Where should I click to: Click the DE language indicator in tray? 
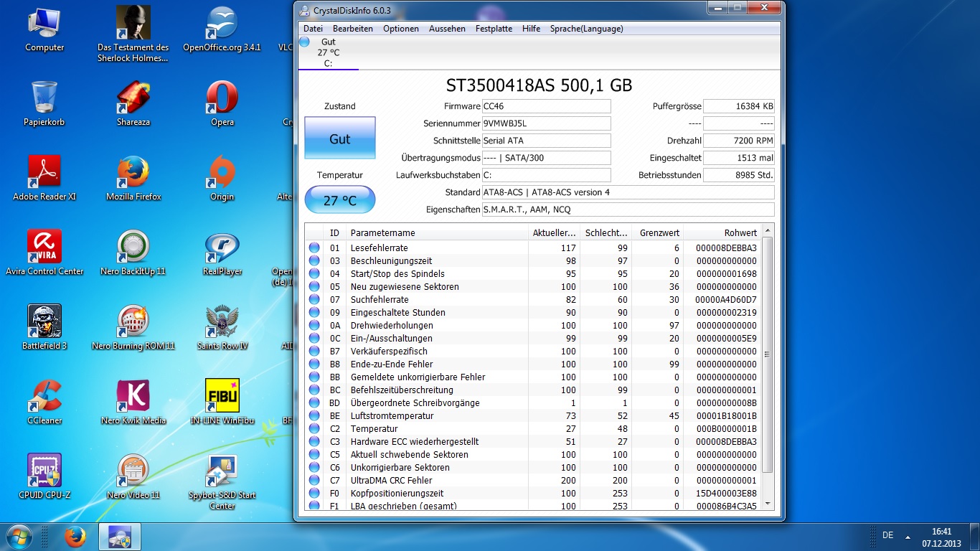pos(887,535)
